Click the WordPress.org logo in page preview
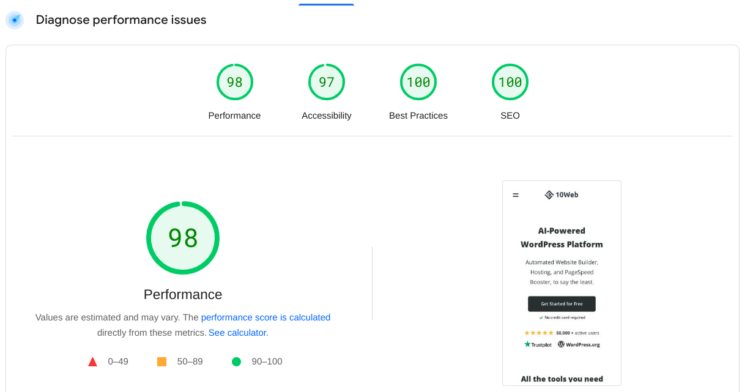Image resolution: width=742 pixels, height=392 pixels. 579,345
